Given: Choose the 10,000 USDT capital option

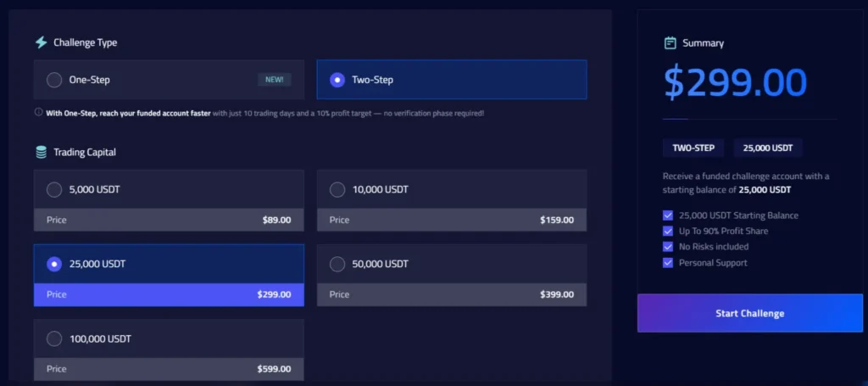Looking at the screenshot, I should [x=337, y=189].
